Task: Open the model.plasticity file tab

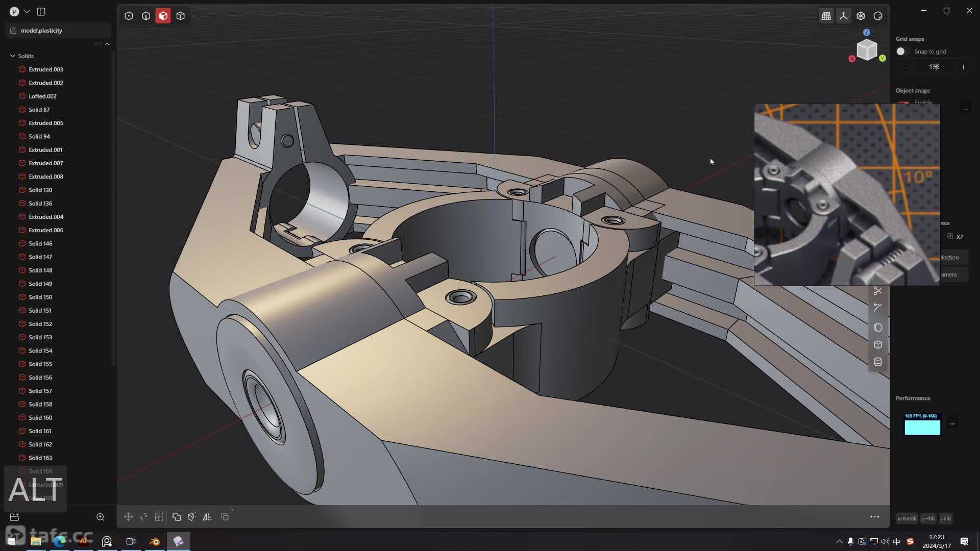Action: (x=59, y=31)
